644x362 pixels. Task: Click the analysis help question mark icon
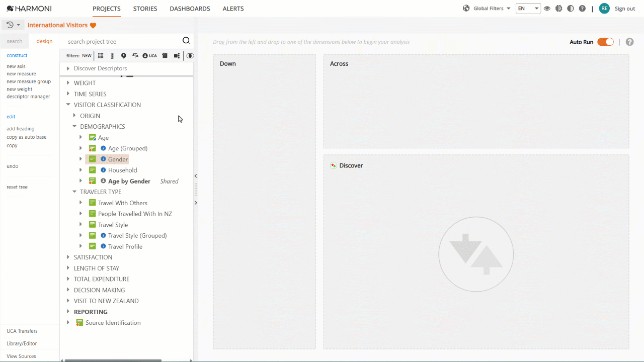click(x=629, y=42)
